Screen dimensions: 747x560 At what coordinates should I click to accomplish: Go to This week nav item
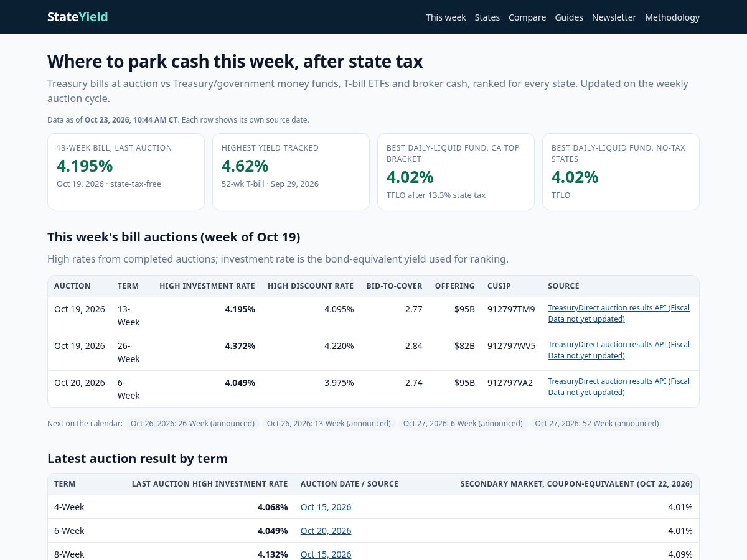point(446,17)
